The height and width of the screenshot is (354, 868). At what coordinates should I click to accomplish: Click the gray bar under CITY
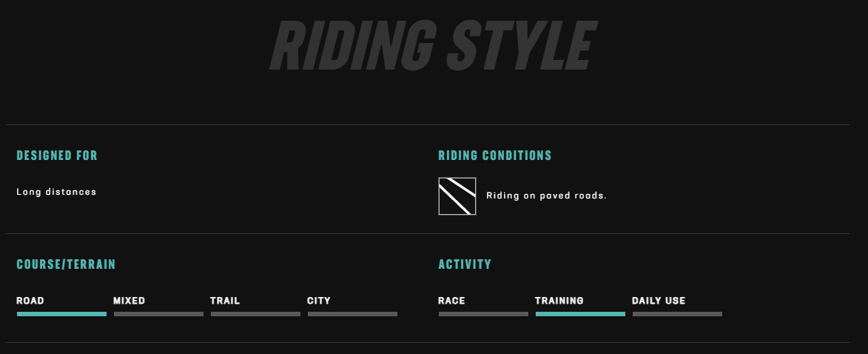[x=353, y=314]
